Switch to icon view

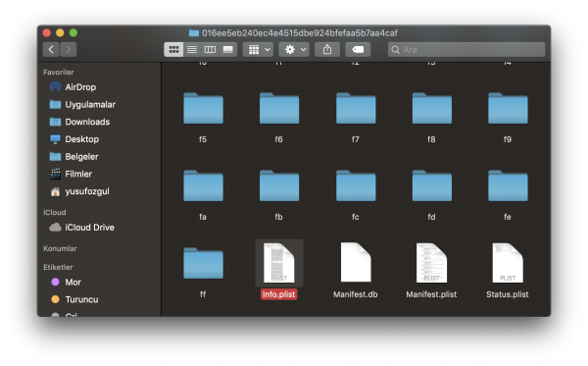[173, 49]
